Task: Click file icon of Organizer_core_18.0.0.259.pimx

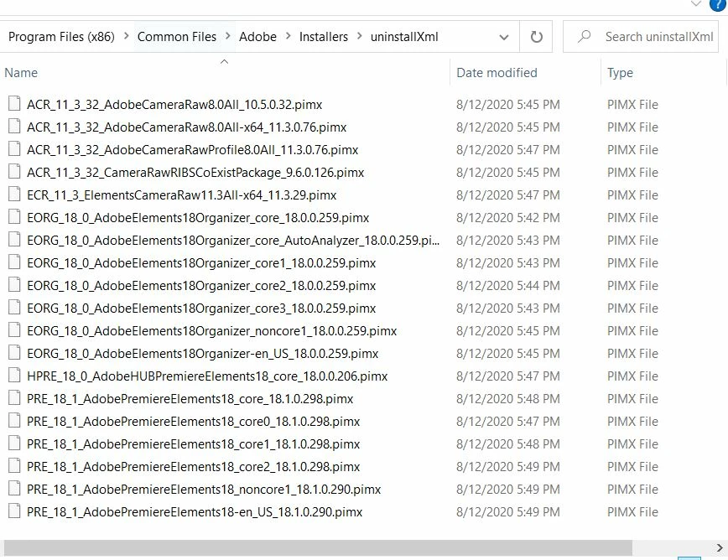Action: click(x=14, y=216)
